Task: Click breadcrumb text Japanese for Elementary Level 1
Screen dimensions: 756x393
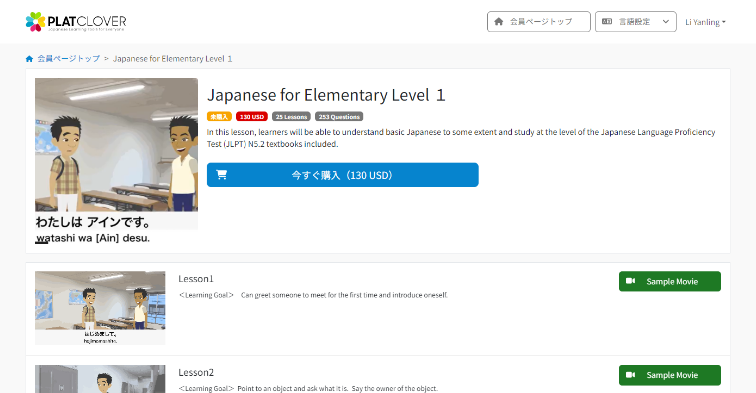Action: pyautogui.click(x=173, y=59)
